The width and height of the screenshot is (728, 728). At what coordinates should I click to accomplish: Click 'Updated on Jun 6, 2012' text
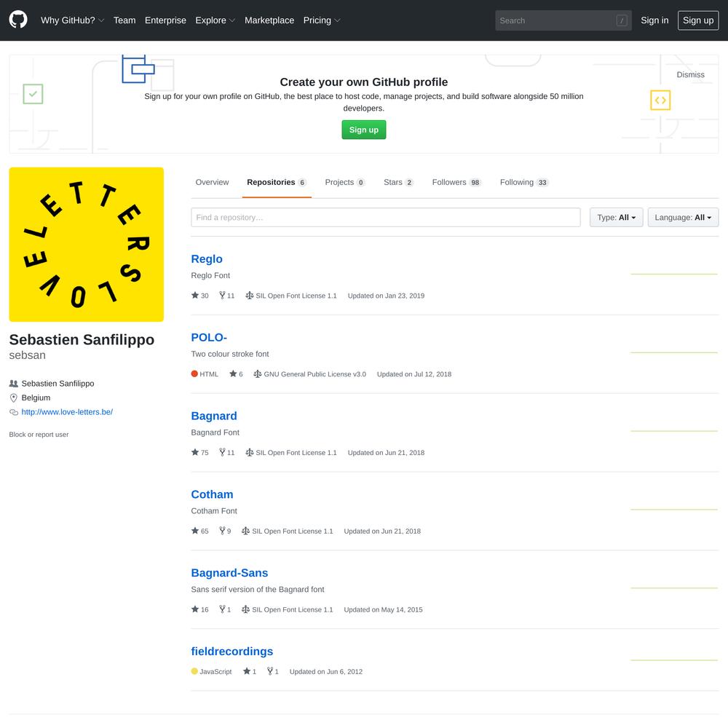coord(326,672)
